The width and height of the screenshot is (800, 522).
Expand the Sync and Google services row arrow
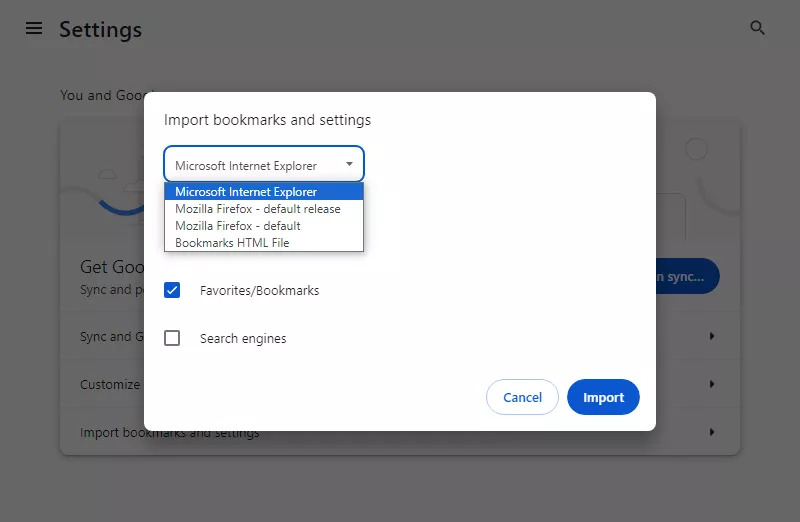712,336
